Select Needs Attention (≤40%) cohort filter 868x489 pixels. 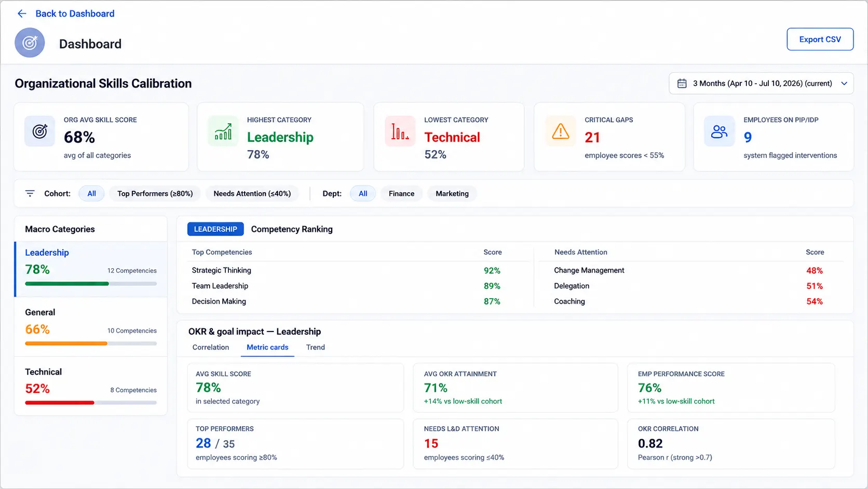tap(252, 193)
